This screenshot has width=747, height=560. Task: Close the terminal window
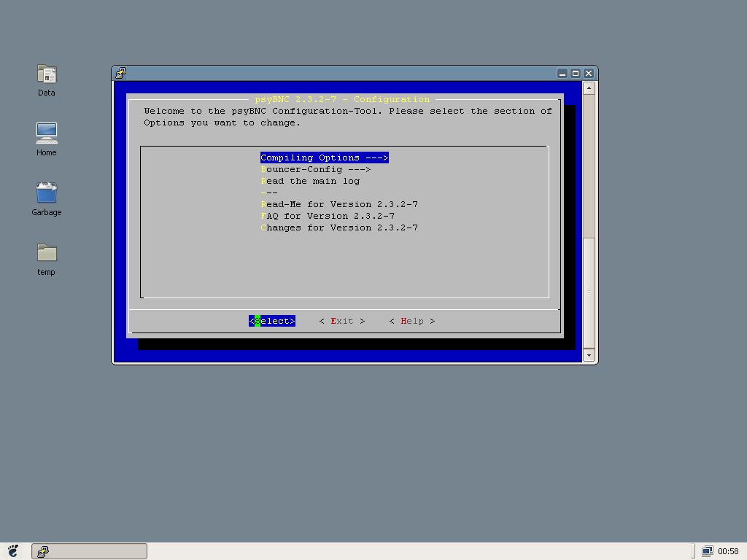pos(589,74)
